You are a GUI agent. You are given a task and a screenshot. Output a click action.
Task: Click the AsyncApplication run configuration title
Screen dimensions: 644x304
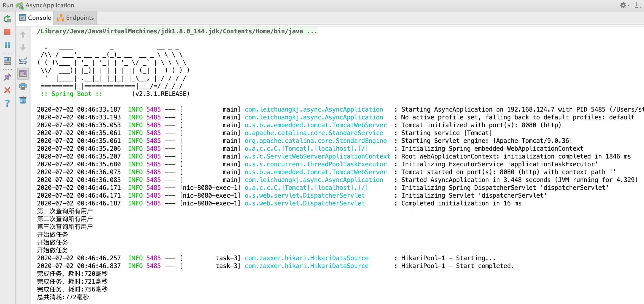tap(49, 5)
